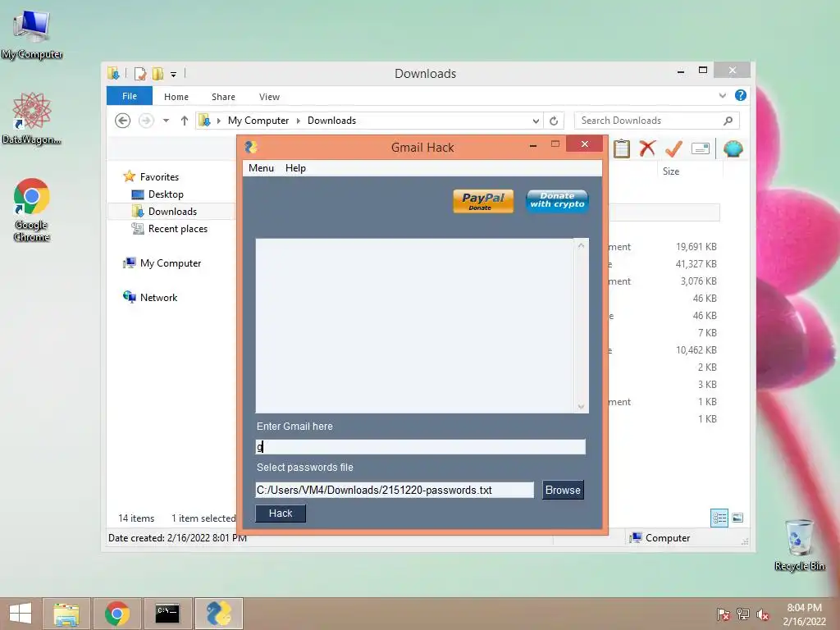Image resolution: width=840 pixels, height=630 pixels.
Task: Click the rename toolbar icon
Action: coord(701,148)
